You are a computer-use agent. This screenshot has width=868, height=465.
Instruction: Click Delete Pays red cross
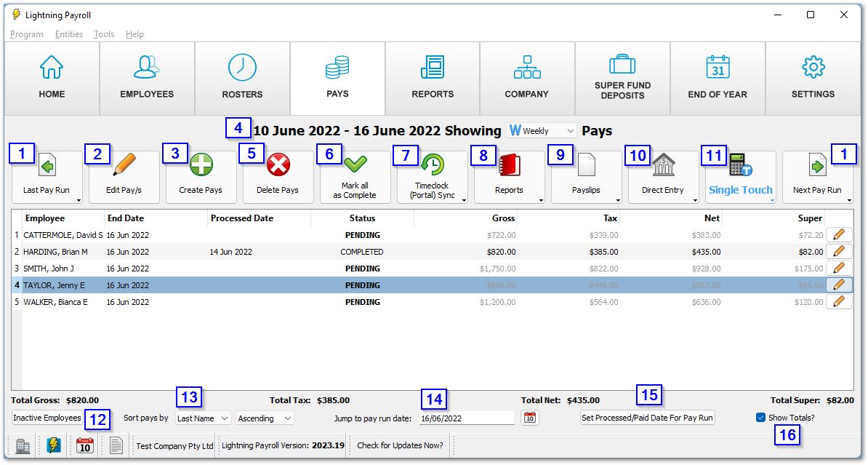click(x=278, y=177)
